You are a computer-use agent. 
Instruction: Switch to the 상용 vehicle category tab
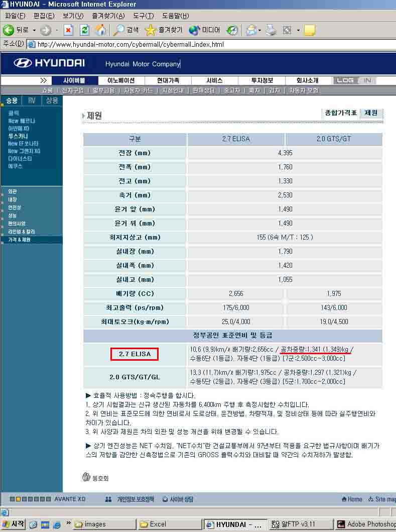(52, 101)
